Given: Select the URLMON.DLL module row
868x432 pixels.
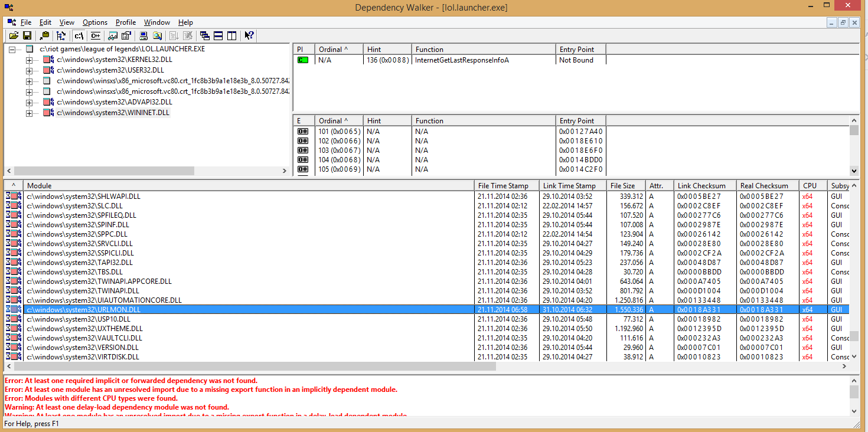Looking at the screenshot, I should pos(426,310).
